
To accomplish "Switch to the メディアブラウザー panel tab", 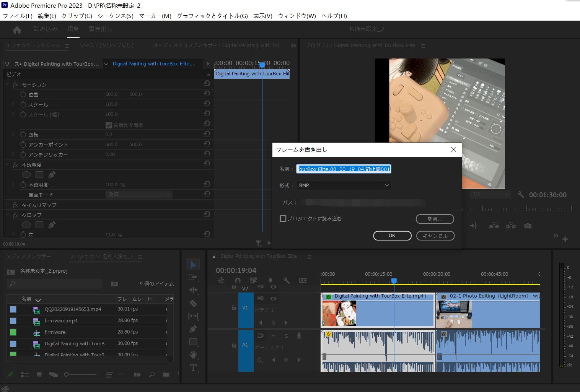I will [x=28, y=256].
